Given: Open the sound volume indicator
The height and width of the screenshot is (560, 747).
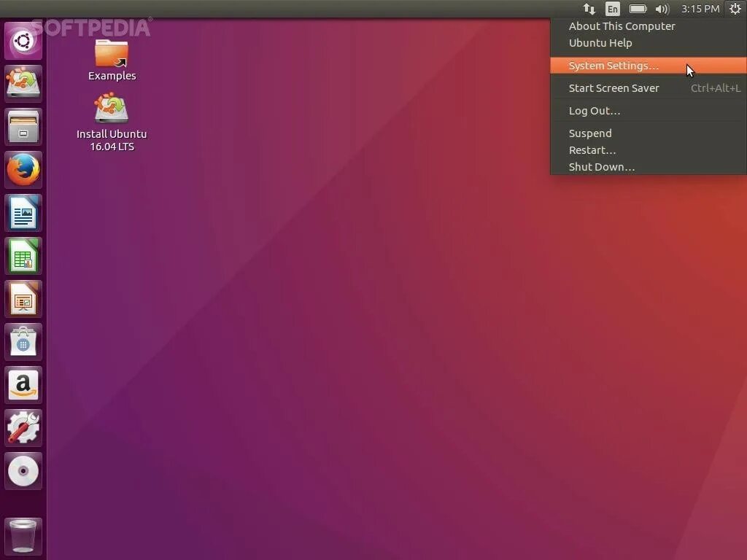Looking at the screenshot, I should pos(662,9).
